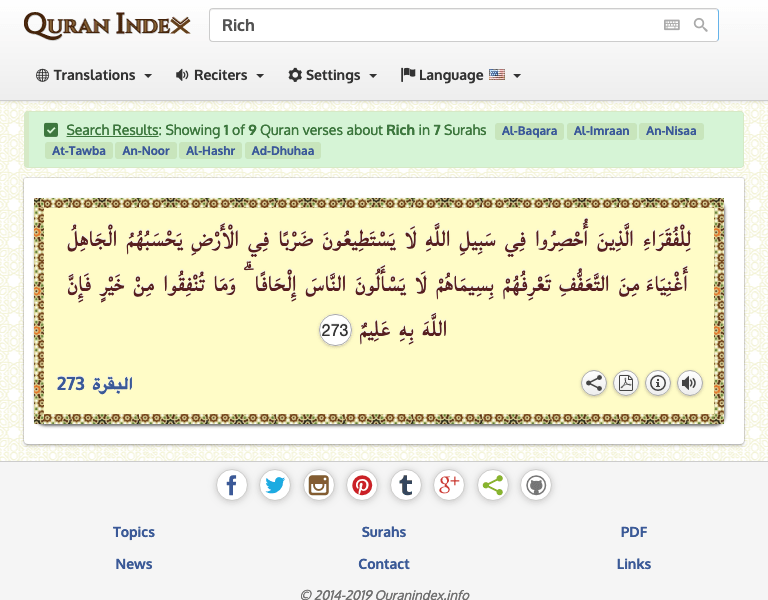
Task: Click the GitHub icon in footer
Action: tap(536, 486)
